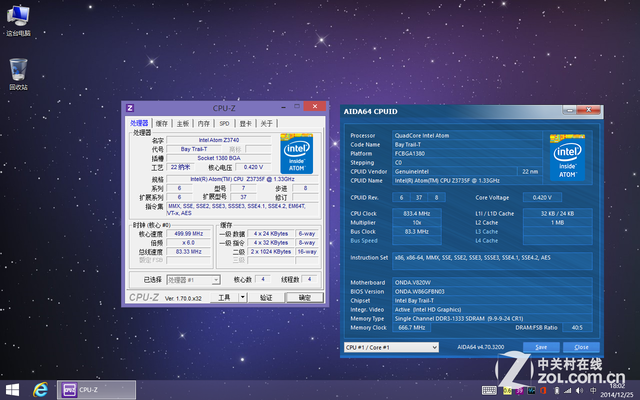Image resolution: width=640 pixels, height=400 pixels.
Task: Switch to the 处理器 tab in CPU-Z
Action: click(x=139, y=123)
